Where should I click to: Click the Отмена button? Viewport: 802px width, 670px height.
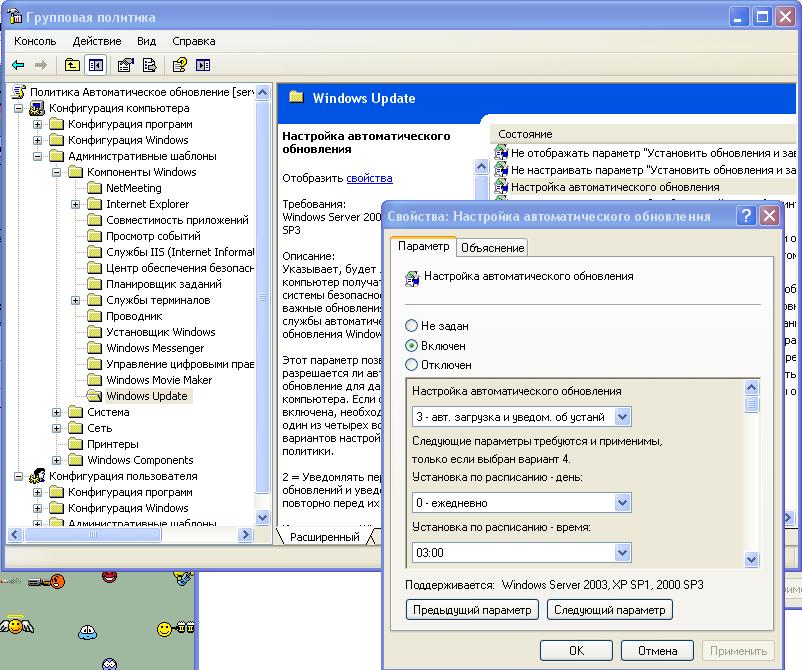click(x=657, y=651)
